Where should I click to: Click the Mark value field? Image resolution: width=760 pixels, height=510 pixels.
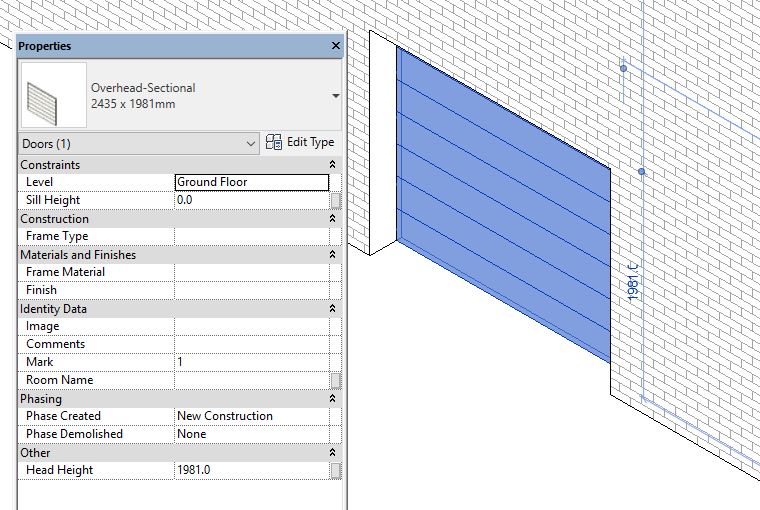[x=252, y=362]
